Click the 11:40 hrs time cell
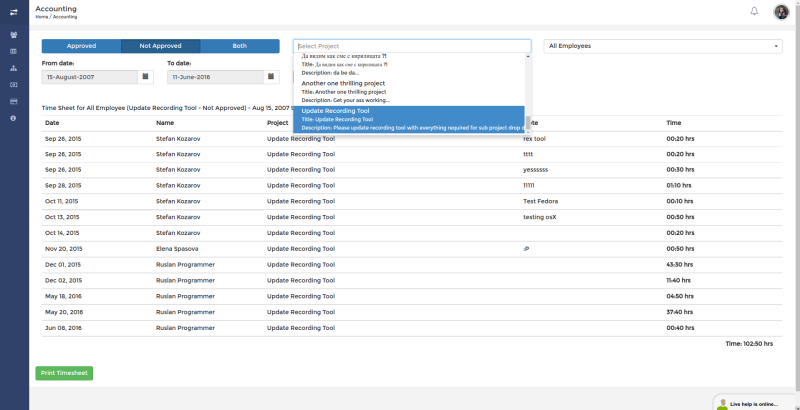The image size is (800, 410). tap(679, 280)
